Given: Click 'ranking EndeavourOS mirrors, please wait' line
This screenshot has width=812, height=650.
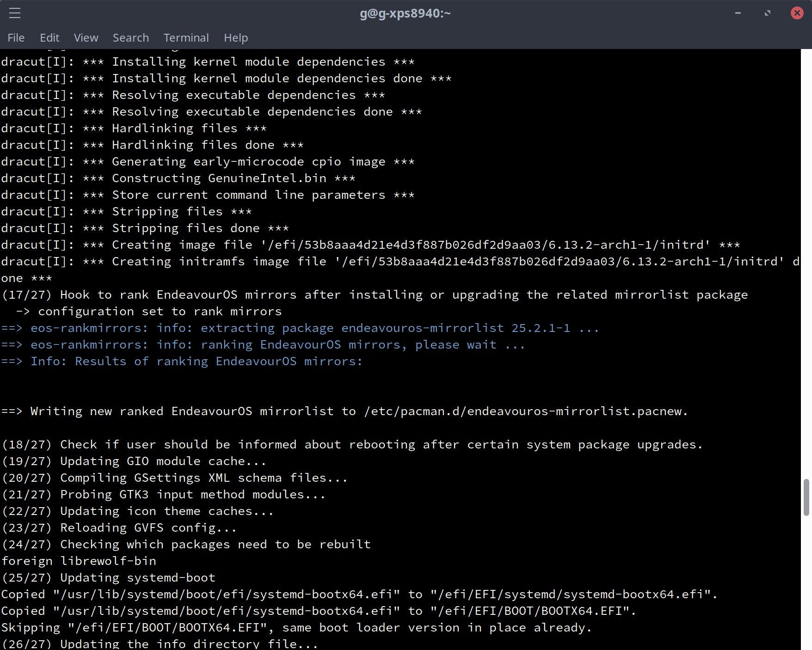Looking at the screenshot, I should click(x=263, y=345).
